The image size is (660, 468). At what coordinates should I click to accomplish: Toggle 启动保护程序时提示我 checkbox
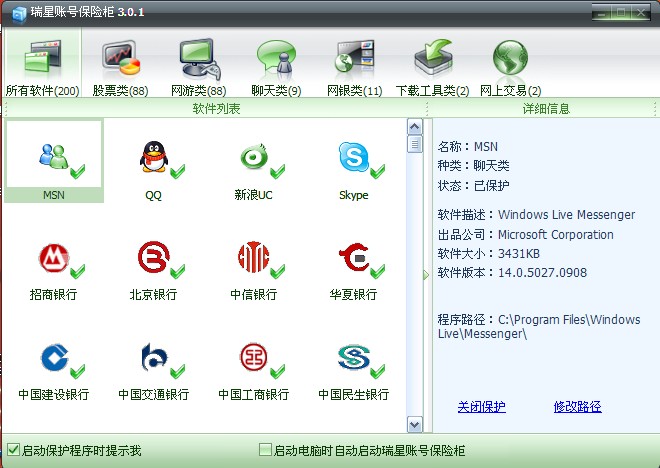13,449
